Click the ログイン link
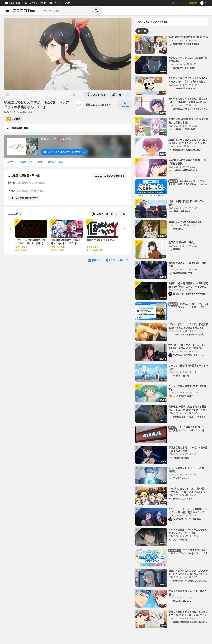This screenshot has height=644, width=212. point(175,3)
